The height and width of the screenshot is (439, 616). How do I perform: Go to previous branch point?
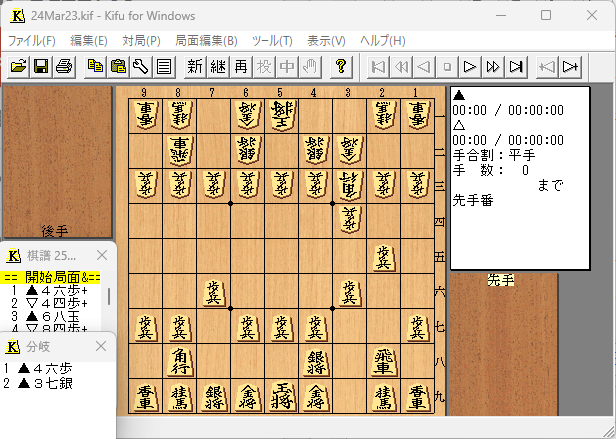(547, 66)
